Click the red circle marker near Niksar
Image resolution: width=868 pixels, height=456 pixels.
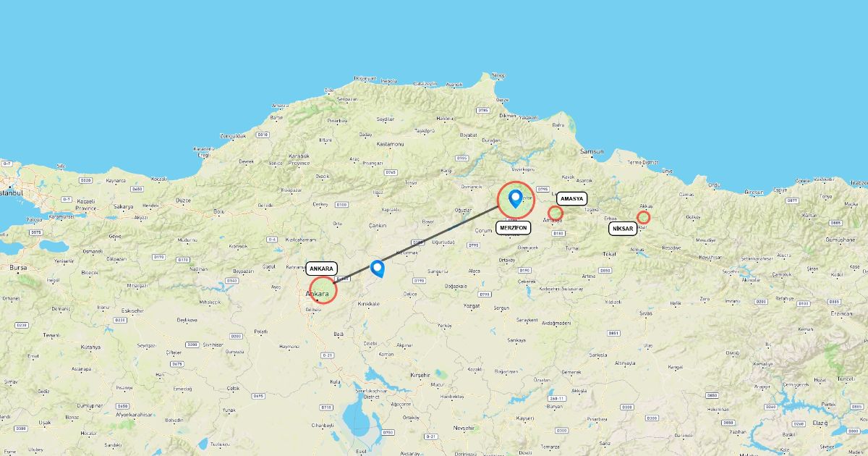click(643, 216)
